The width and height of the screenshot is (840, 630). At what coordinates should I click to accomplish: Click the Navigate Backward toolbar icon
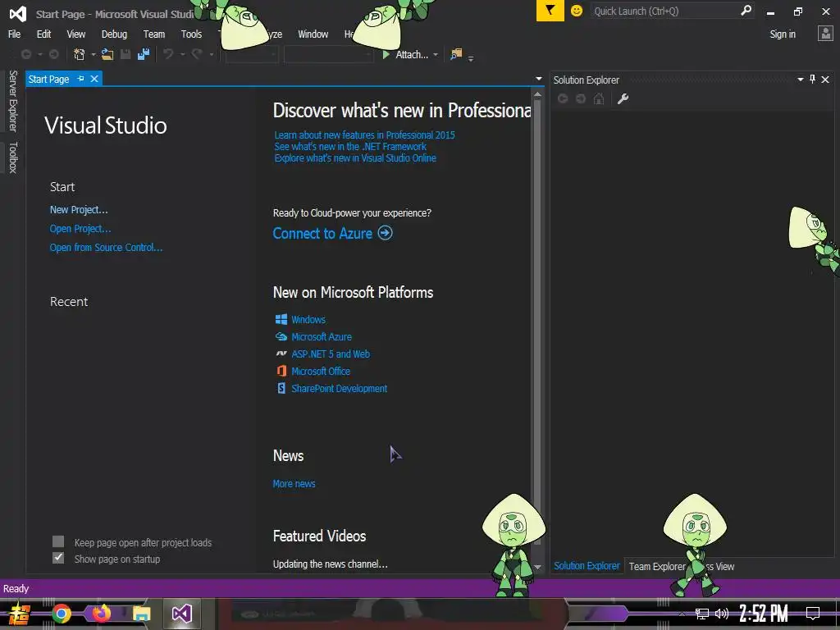click(25, 54)
